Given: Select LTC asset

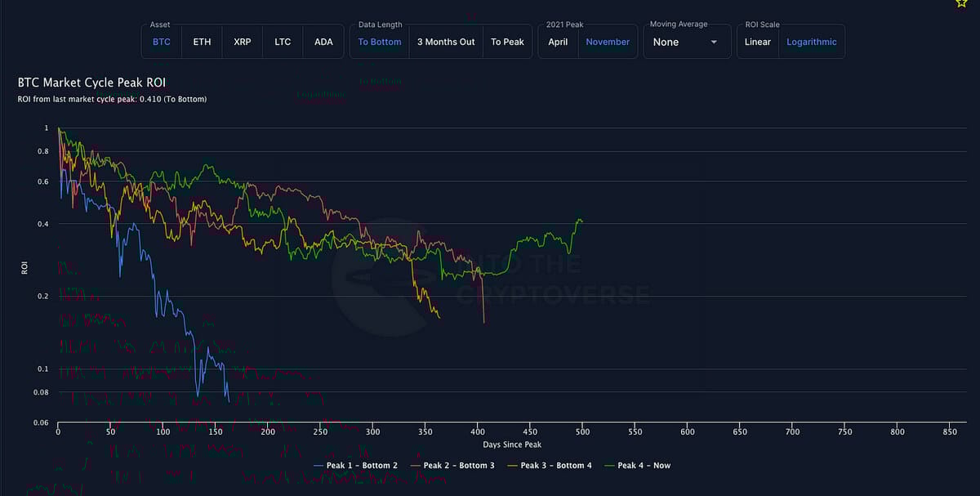Looking at the screenshot, I should [x=283, y=42].
